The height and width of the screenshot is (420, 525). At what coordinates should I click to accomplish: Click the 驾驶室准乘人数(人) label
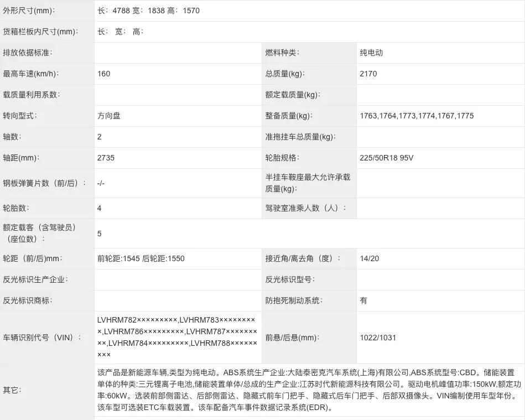pos(306,208)
